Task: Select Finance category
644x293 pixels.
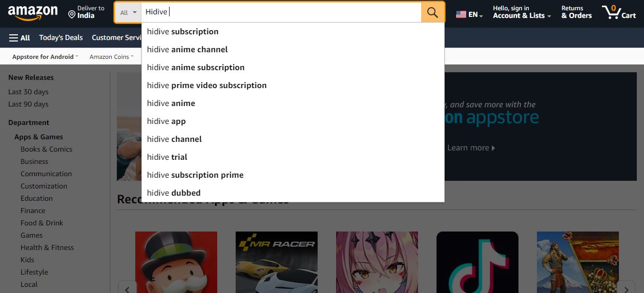Action: [33, 211]
